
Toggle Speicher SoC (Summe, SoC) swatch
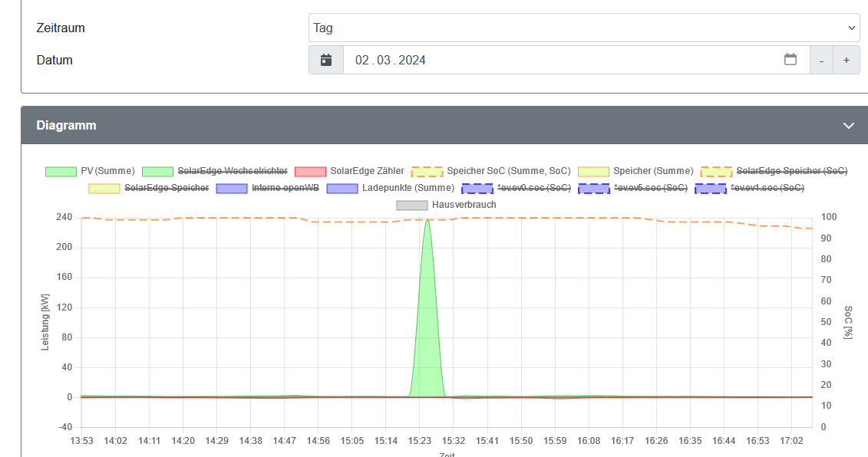[x=427, y=172]
